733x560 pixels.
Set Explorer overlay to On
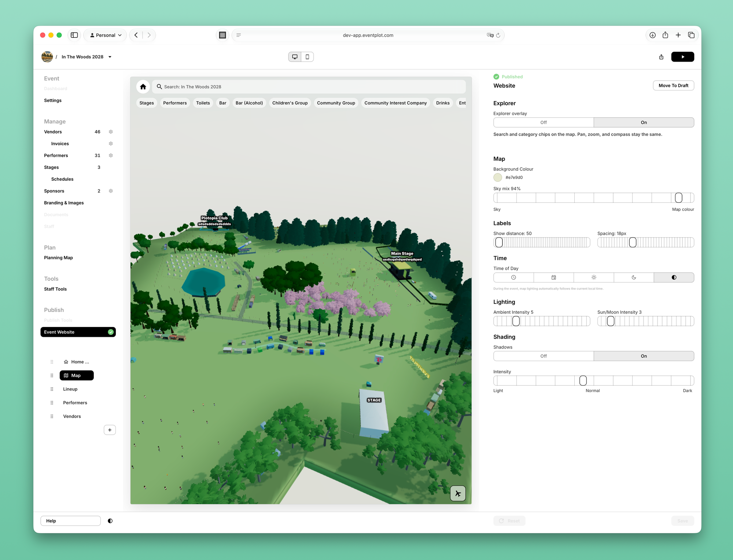pyautogui.click(x=644, y=122)
